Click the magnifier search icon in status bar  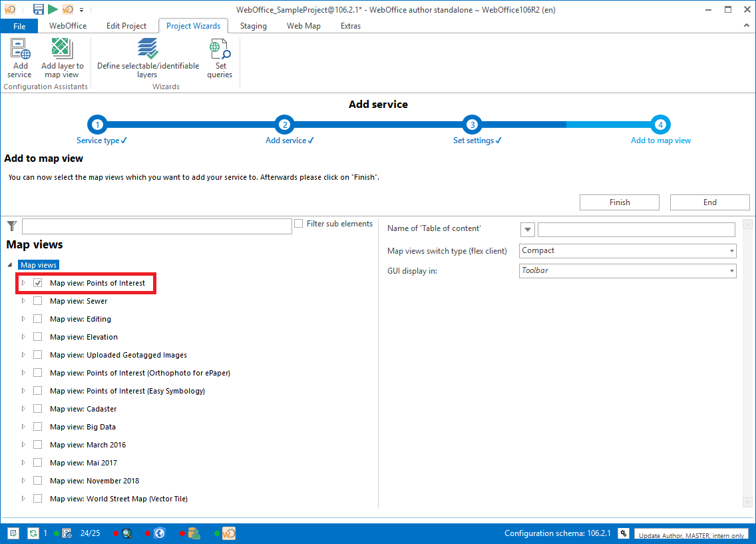point(127,533)
